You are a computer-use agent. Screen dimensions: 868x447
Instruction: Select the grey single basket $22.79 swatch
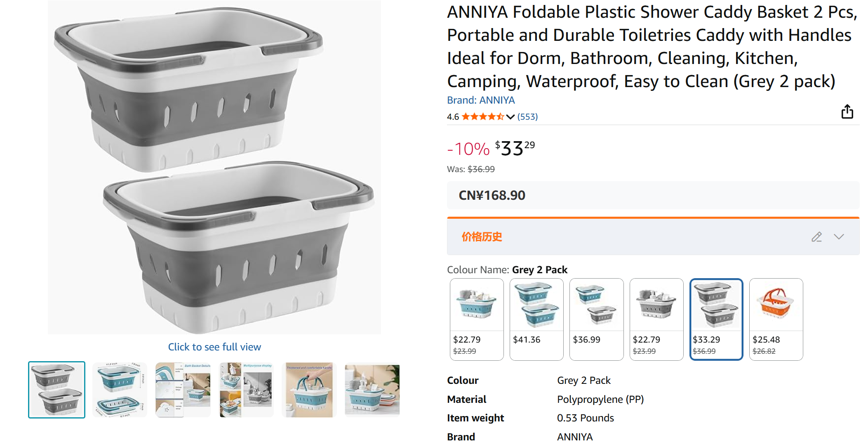[656, 319]
